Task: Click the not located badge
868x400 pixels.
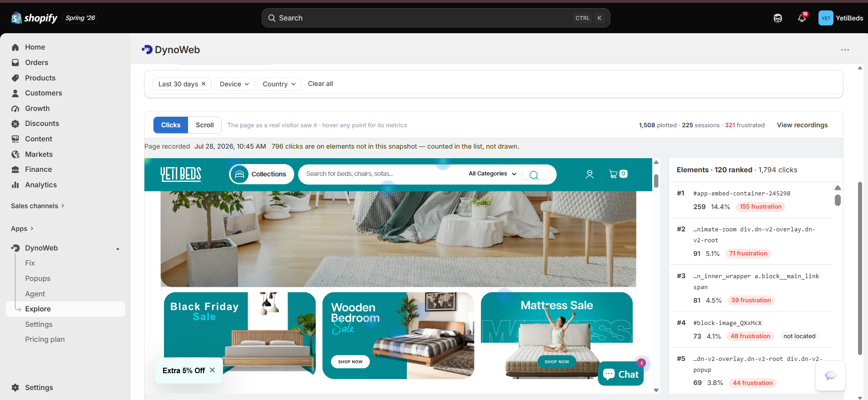Action: [x=799, y=336]
